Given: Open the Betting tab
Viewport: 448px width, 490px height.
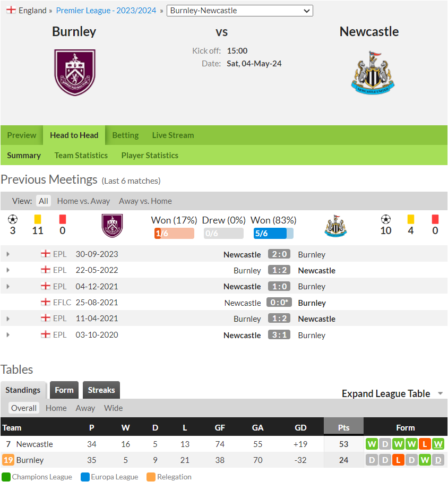Looking at the screenshot, I should pos(125,135).
